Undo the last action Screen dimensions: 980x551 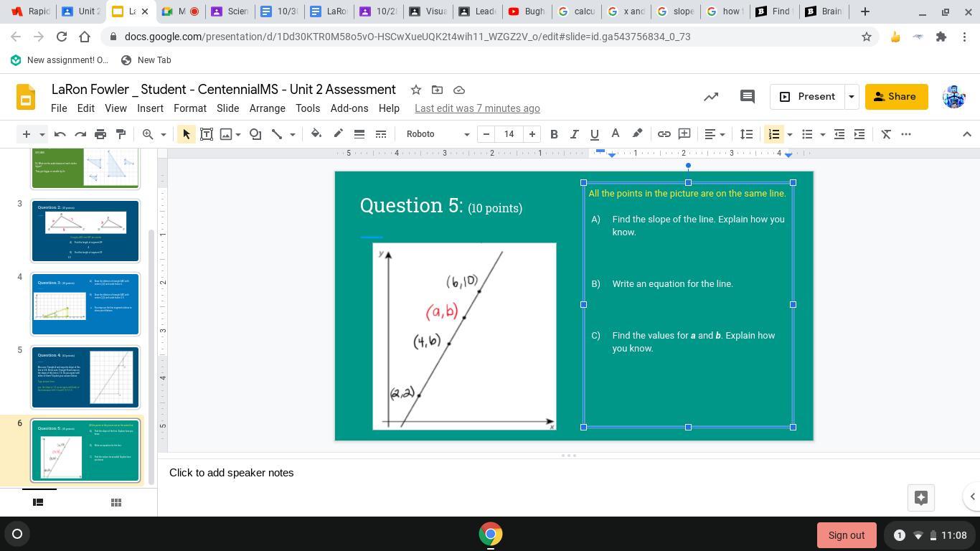tap(60, 134)
